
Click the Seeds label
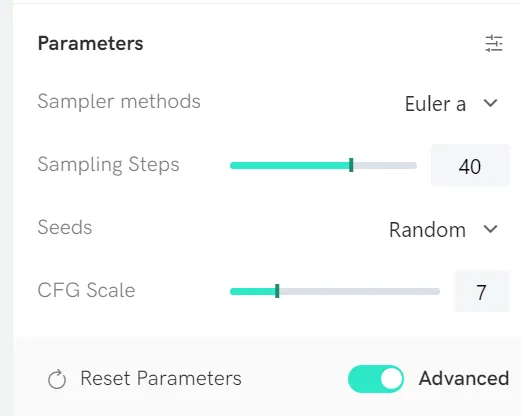[x=65, y=227]
